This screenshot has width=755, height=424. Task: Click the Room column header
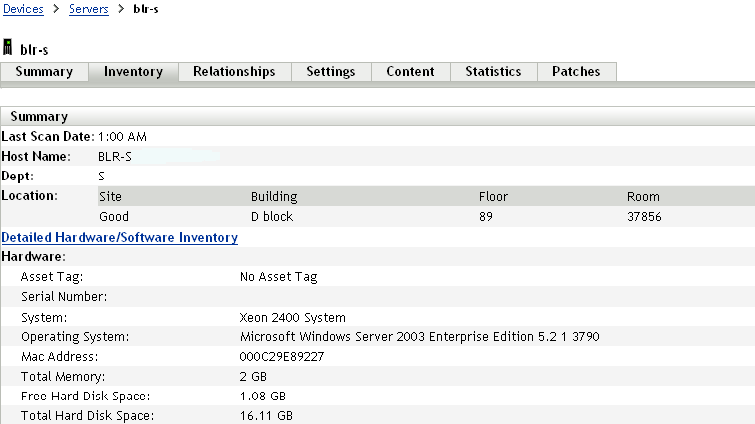(643, 197)
